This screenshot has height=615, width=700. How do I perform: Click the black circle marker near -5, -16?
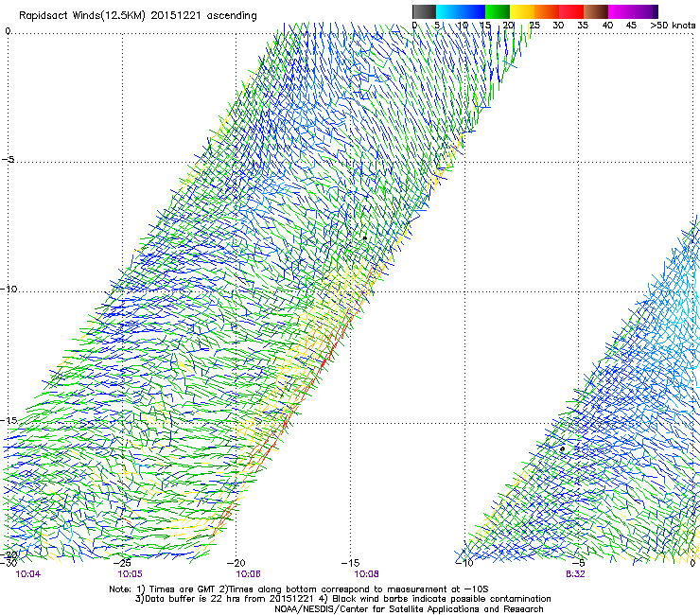(563, 448)
